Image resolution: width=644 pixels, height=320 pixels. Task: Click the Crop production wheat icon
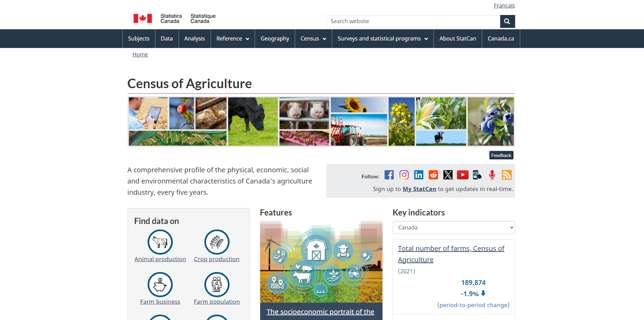217,242
